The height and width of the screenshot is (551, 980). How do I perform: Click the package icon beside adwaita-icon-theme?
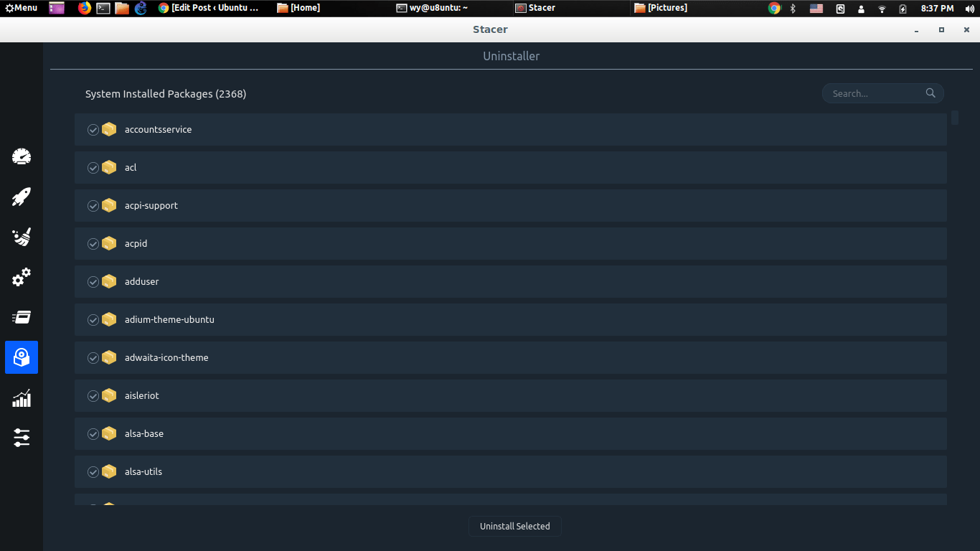pyautogui.click(x=109, y=357)
